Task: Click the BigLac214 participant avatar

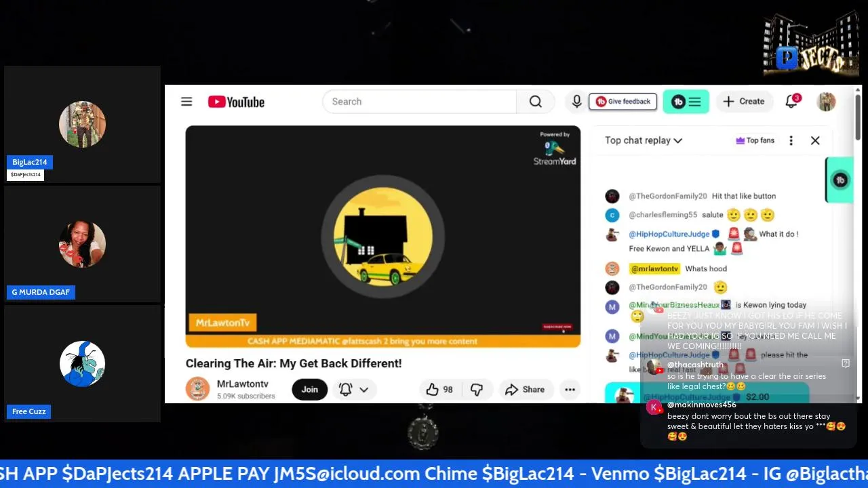Action: (x=82, y=124)
